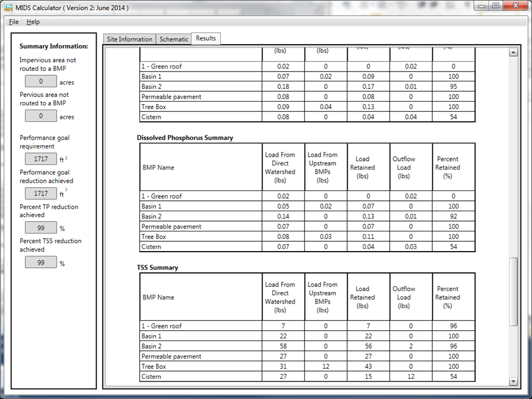Image resolution: width=532 pixels, height=399 pixels.
Task: Click the TSS Summary section heading
Action: pyautogui.click(x=157, y=268)
